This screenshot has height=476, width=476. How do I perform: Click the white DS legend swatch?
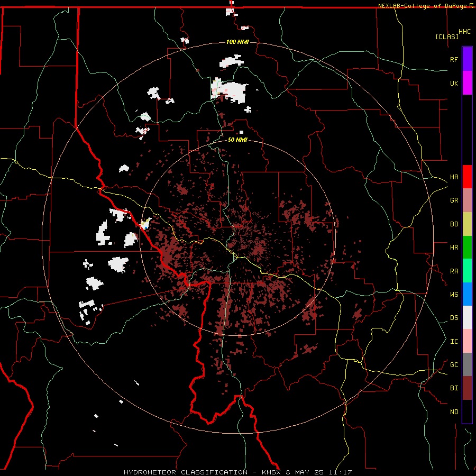467,317
